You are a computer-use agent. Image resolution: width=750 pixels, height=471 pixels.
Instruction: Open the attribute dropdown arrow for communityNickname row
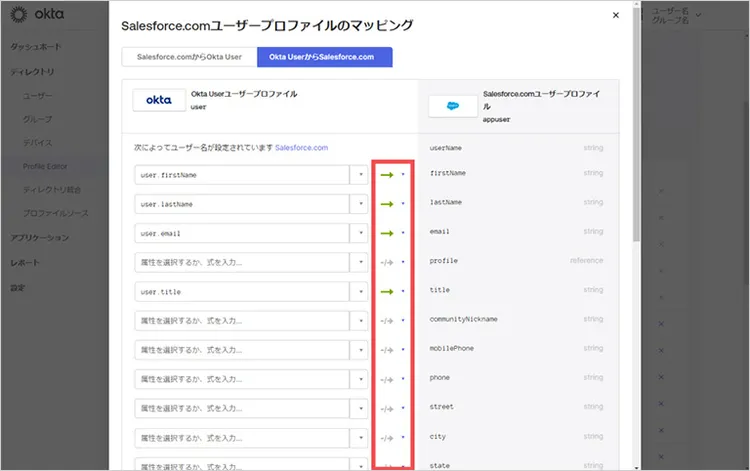pos(361,321)
